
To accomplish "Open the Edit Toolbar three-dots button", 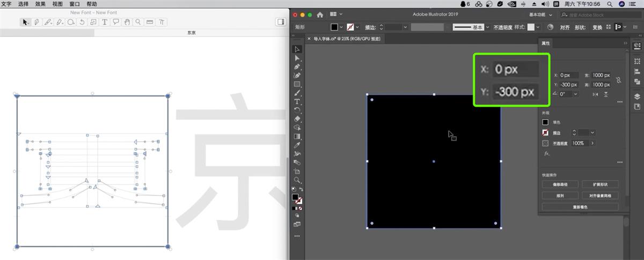I will (297, 236).
